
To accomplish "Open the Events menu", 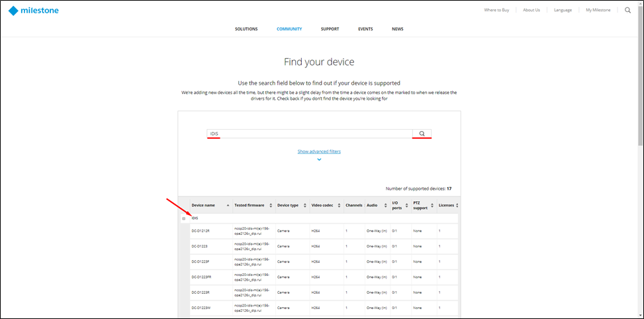I will 365,29.
